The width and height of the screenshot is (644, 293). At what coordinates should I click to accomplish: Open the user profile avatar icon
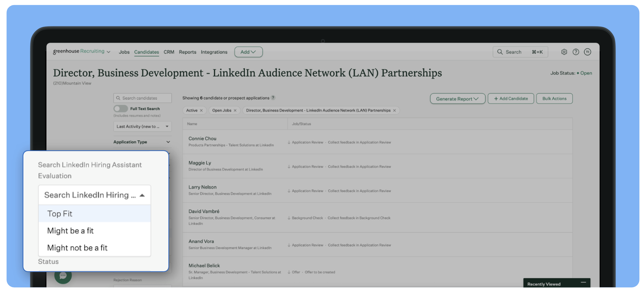(x=587, y=52)
